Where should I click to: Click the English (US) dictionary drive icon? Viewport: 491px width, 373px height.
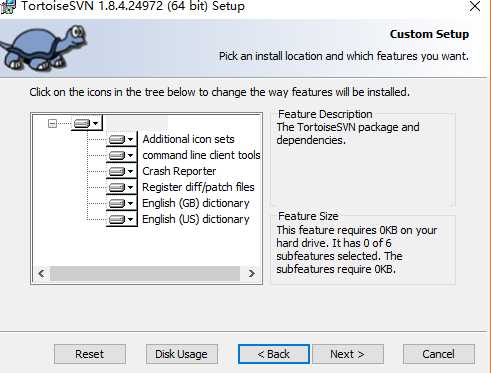pyautogui.click(x=117, y=219)
